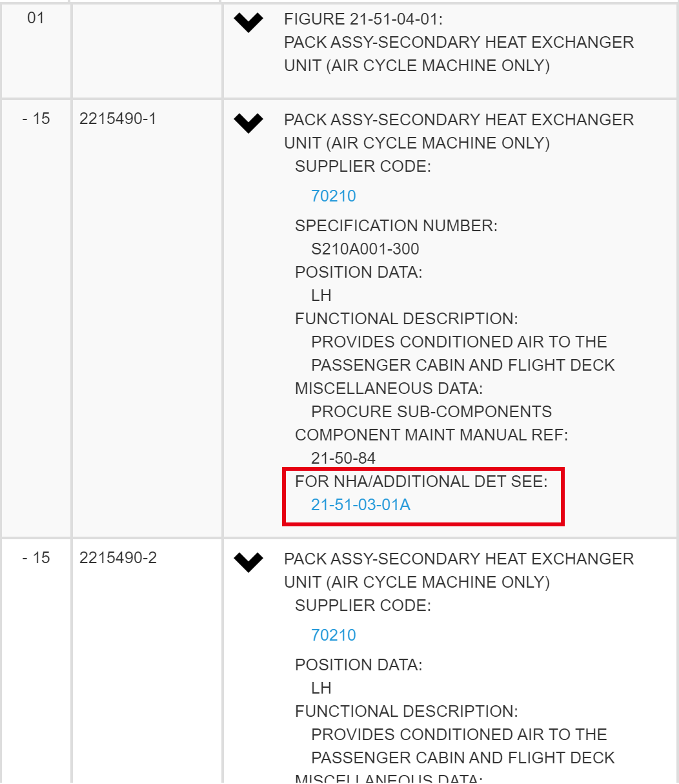Click component maint manual ref 21-50-84
Viewport: 679px width, 784px height.
coord(343,458)
